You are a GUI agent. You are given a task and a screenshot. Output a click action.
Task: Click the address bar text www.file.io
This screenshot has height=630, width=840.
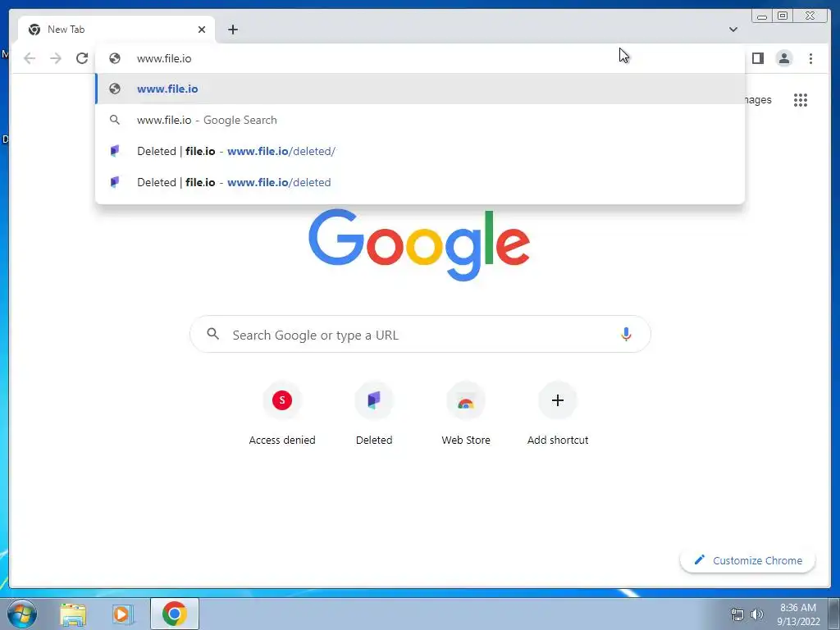[164, 58]
